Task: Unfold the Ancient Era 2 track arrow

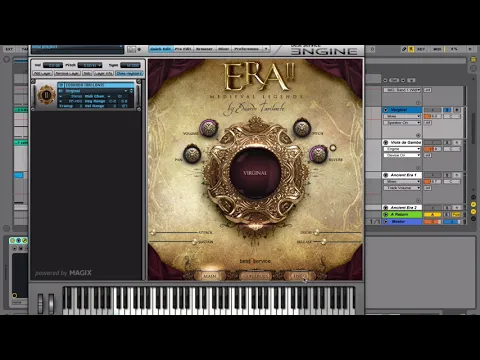Action: (386, 207)
